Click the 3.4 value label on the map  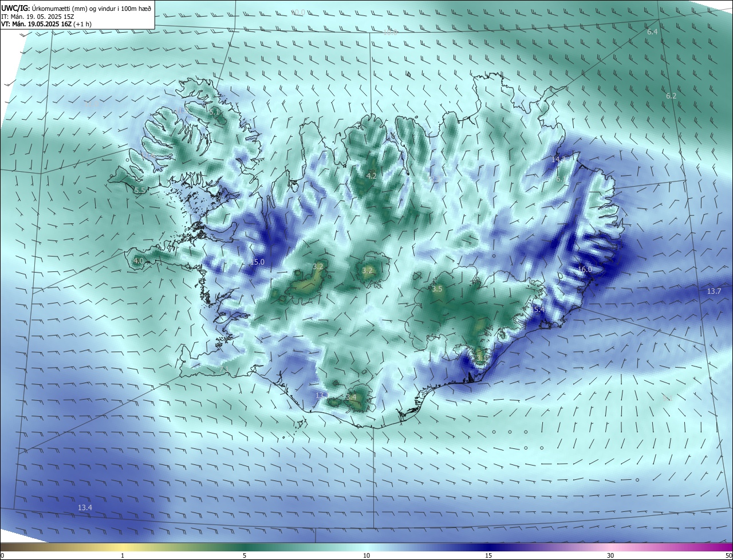[351, 397]
